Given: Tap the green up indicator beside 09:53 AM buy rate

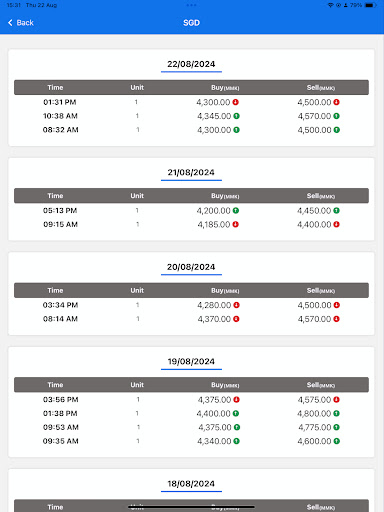Looking at the screenshot, I should pyautogui.click(x=237, y=427).
